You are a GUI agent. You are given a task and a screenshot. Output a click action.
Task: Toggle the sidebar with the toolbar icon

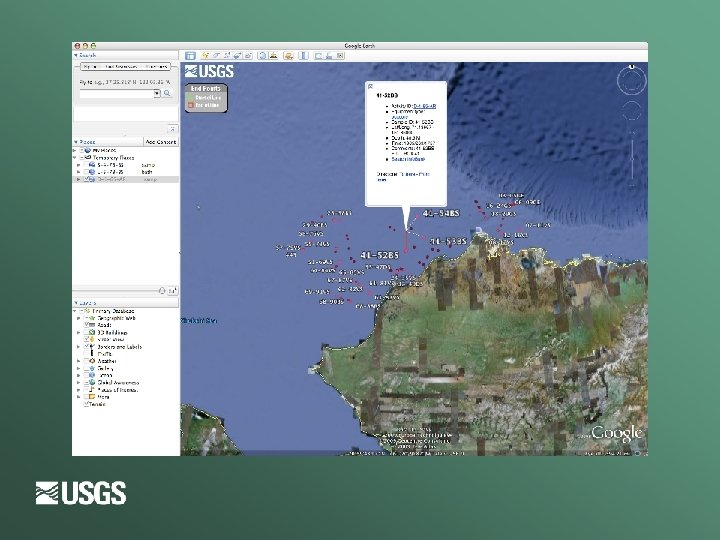(x=190, y=54)
